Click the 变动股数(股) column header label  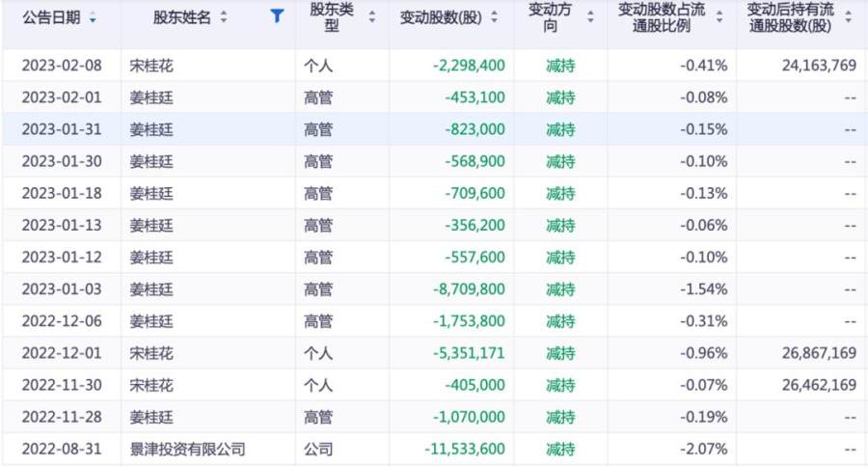[x=442, y=18]
